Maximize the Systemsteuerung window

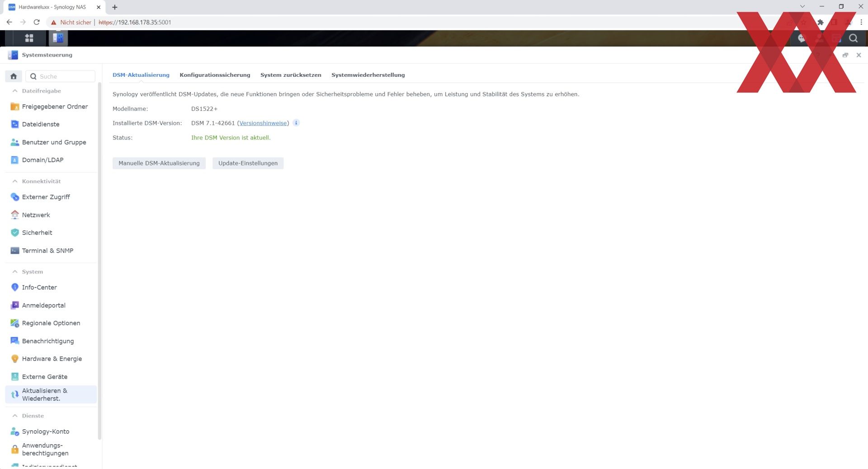pos(845,55)
